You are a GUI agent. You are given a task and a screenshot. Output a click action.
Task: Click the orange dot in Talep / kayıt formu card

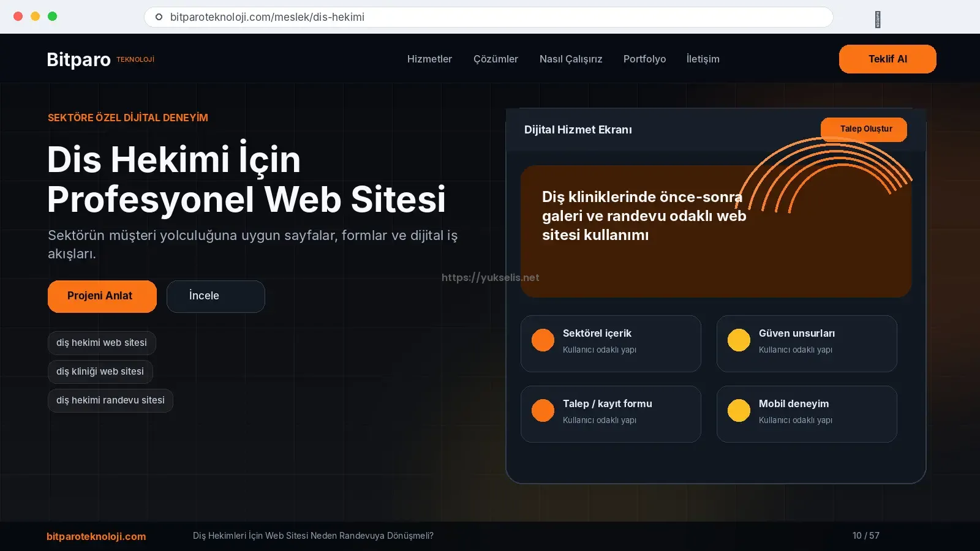pos(543,410)
